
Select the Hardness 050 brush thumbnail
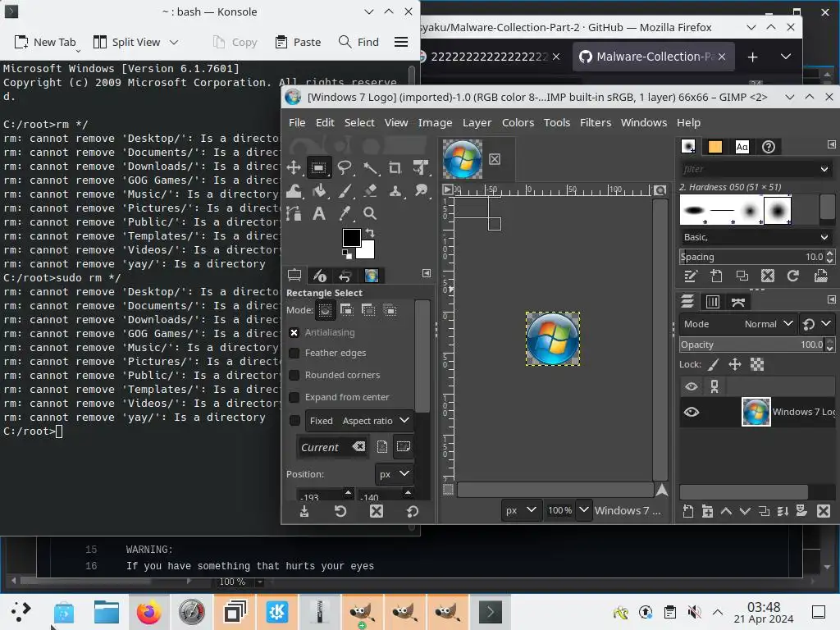777,211
